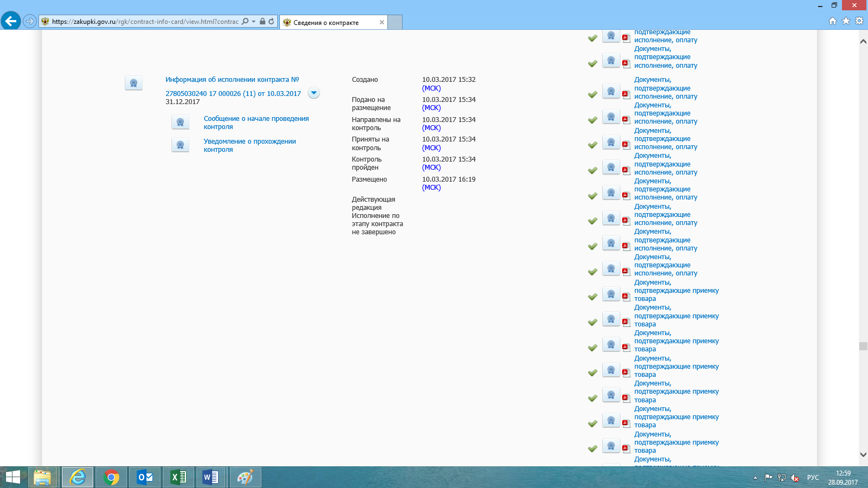Expand the blue arrow next to contract number

coord(314,93)
